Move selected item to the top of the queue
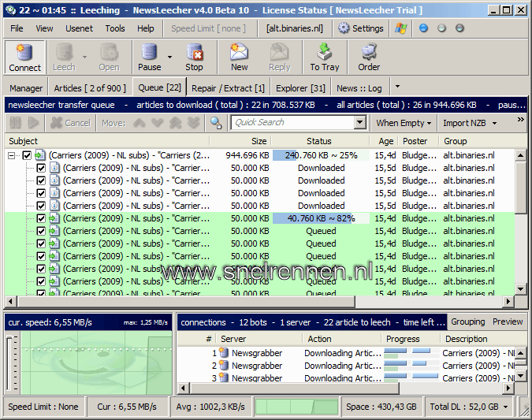The height and width of the screenshot is (420, 532). [175, 123]
